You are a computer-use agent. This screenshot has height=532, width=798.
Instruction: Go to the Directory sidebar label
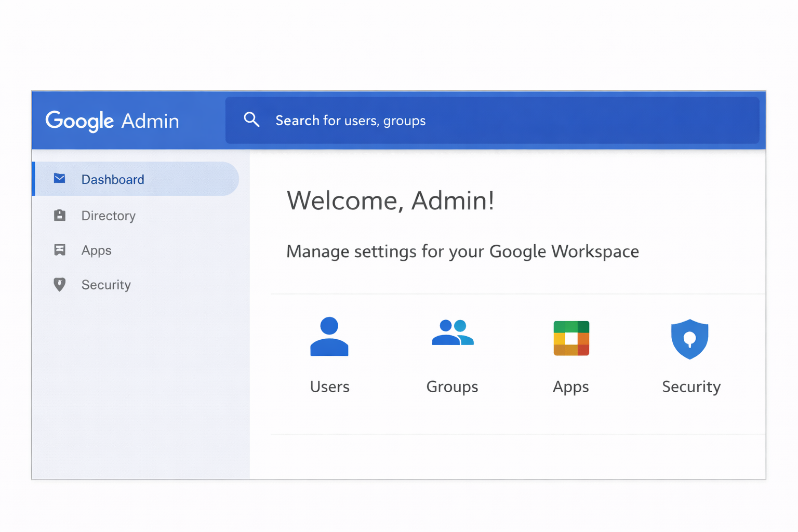click(108, 216)
